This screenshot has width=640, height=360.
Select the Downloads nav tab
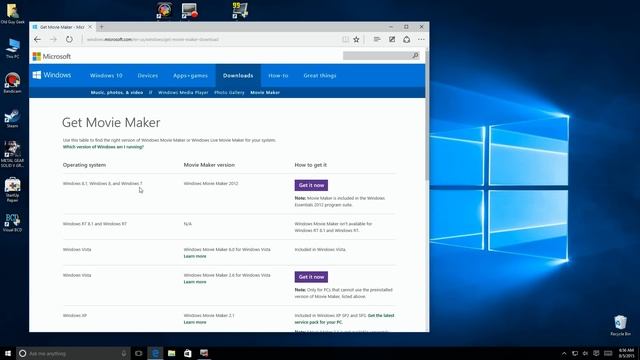(x=238, y=76)
